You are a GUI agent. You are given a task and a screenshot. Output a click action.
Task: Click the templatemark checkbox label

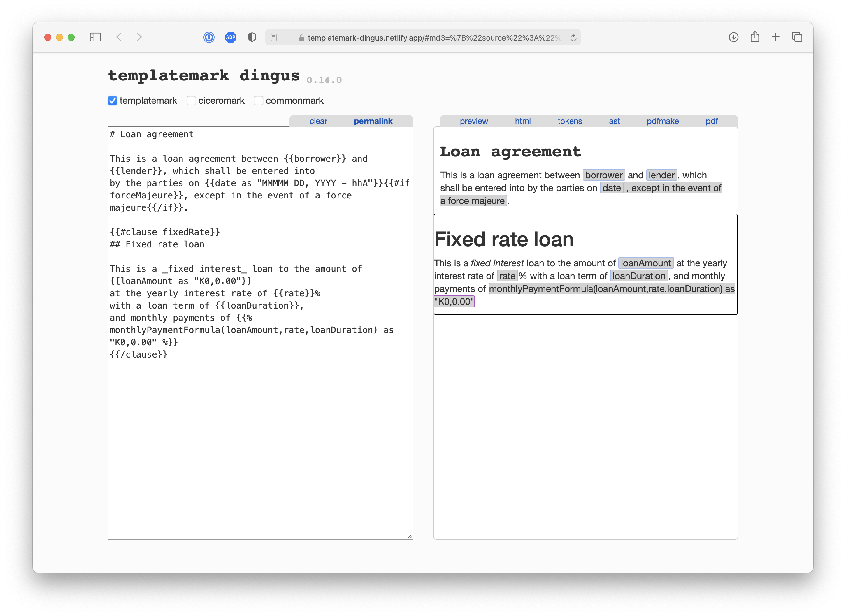coord(148,101)
